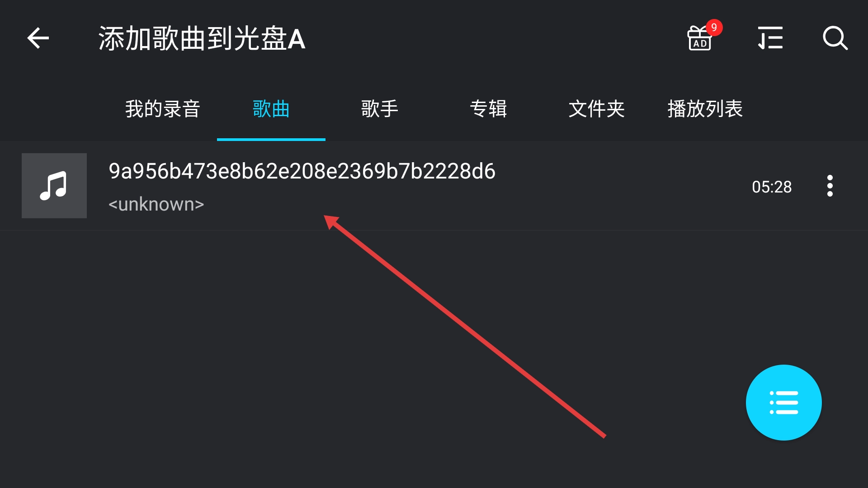868x488 pixels.
Task: Go back using the left arrow
Action: [38, 38]
